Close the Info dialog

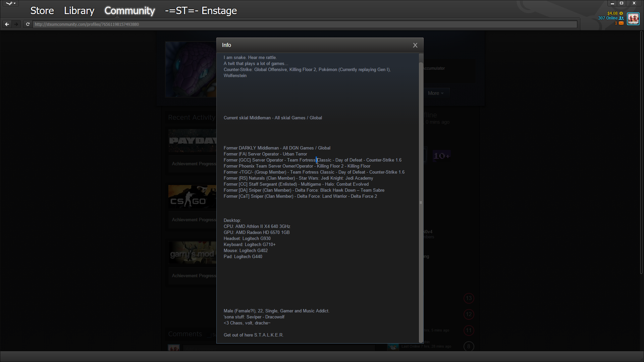pos(415,45)
